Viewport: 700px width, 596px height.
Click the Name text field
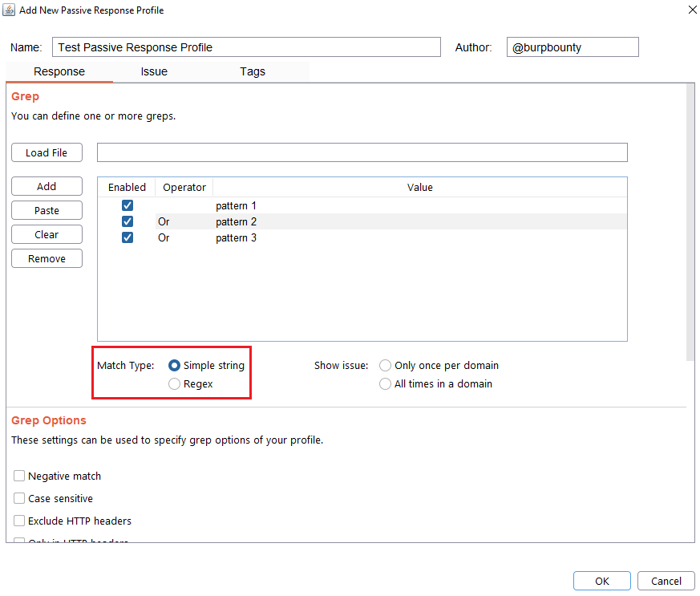tap(246, 47)
